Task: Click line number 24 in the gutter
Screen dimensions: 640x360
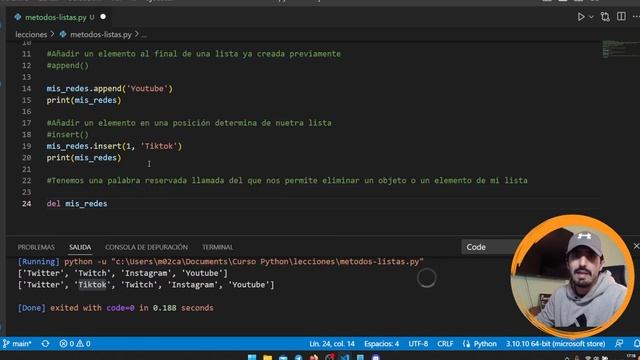Action: coord(27,204)
